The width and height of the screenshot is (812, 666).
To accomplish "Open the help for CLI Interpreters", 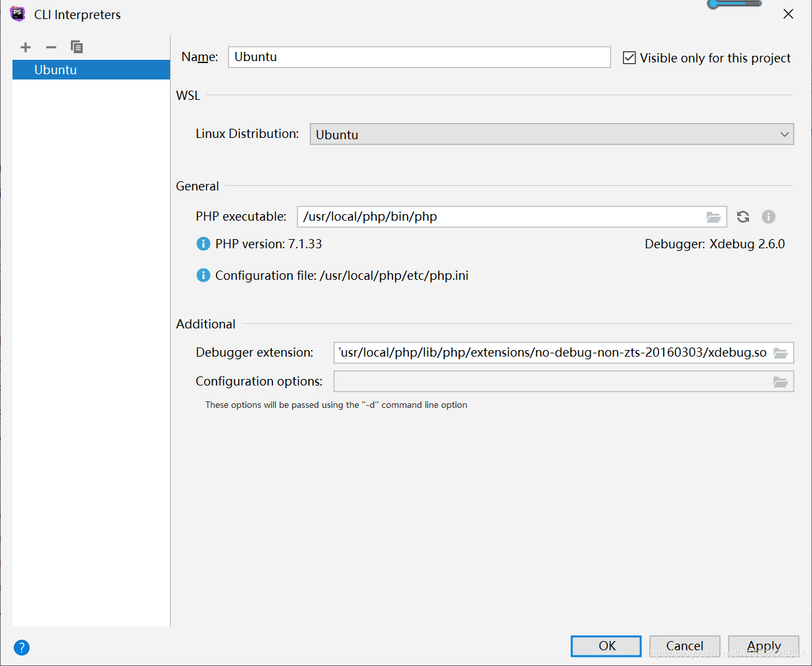I will click(x=22, y=648).
